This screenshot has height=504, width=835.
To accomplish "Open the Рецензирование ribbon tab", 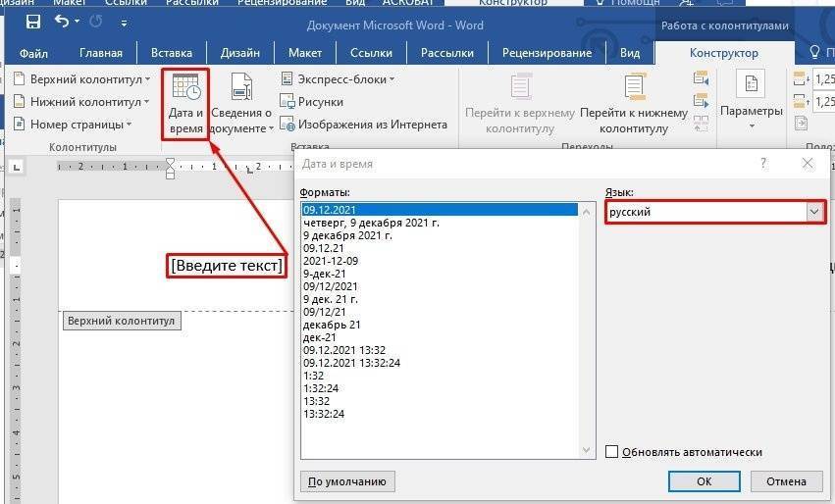I will (547, 53).
